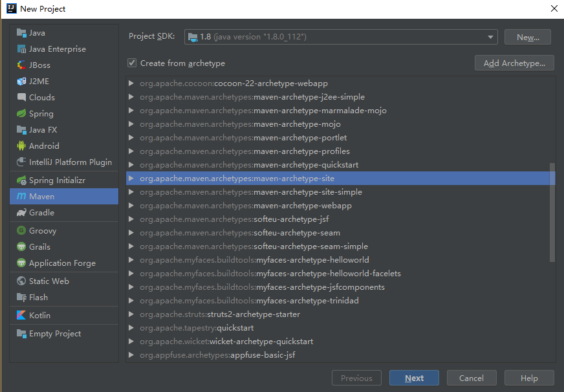564x392 pixels.
Task: Select maven-archetype-profiles row
Action: coord(340,151)
